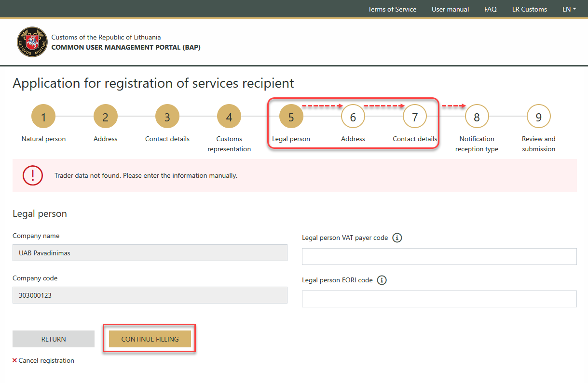Viewport: 588px width, 383px height.
Task: Open step 9 Review and submission
Action: pyautogui.click(x=538, y=117)
